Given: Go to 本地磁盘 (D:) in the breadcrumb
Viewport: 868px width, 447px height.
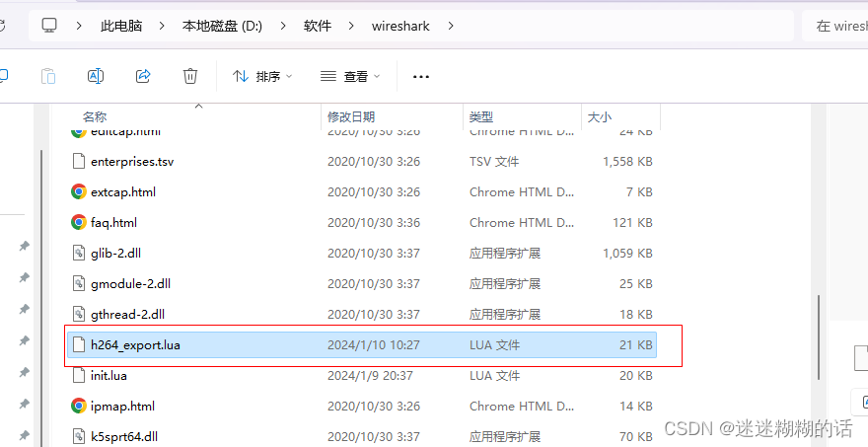Looking at the screenshot, I should tap(222, 26).
